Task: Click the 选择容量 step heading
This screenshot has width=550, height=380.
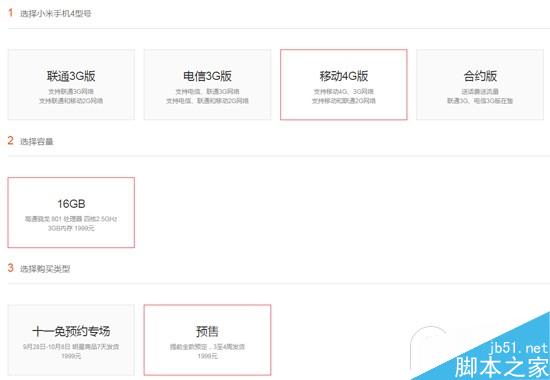Action: pos(36,141)
